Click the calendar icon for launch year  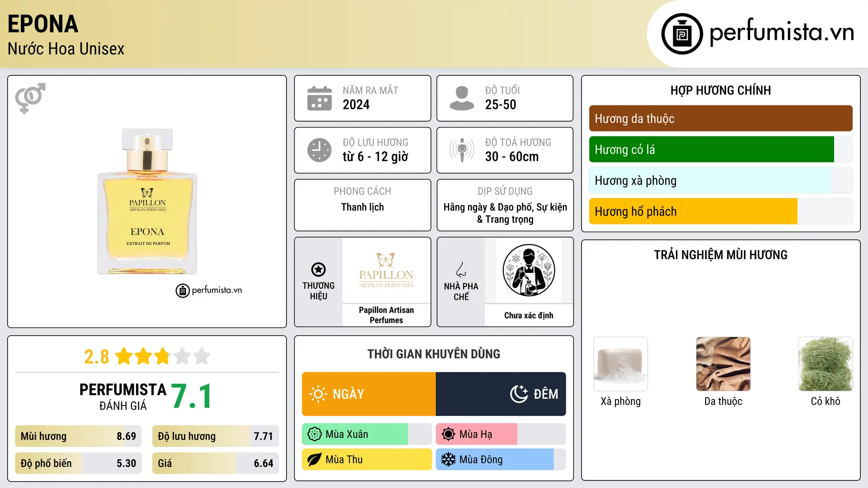[x=320, y=98]
